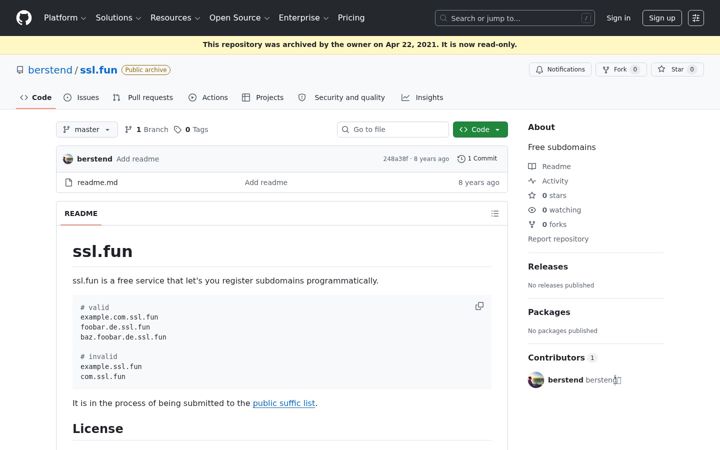Open the Contributors heading link

point(562,358)
